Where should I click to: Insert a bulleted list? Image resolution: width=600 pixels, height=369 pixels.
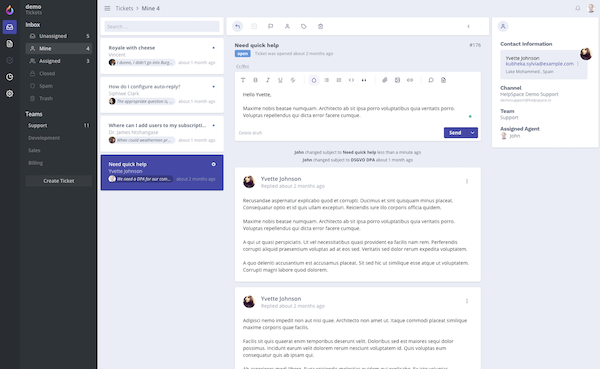pyautogui.click(x=326, y=80)
